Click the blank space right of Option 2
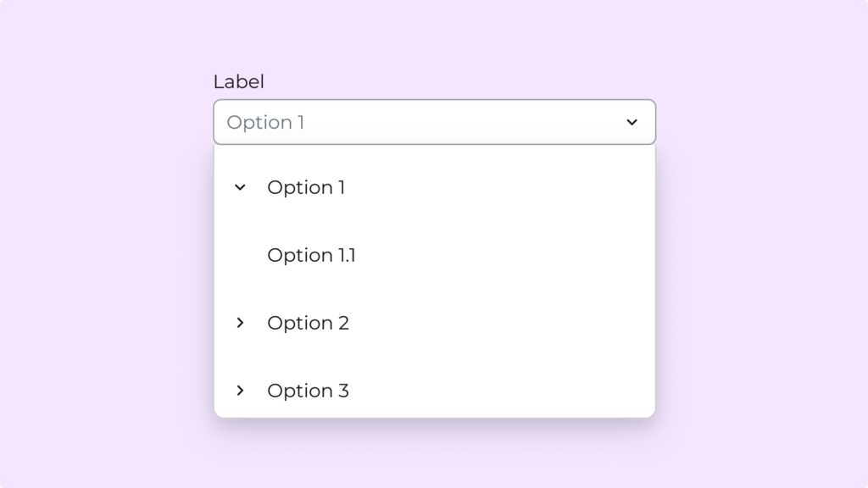 [509, 323]
